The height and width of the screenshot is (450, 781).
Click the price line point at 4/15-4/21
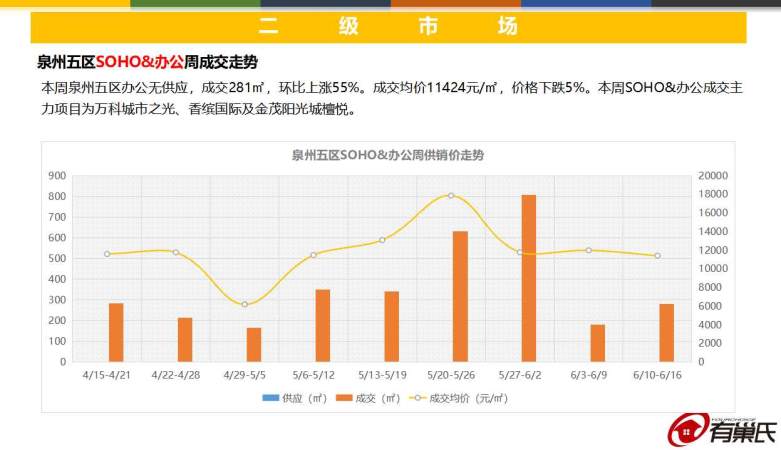coord(107,254)
